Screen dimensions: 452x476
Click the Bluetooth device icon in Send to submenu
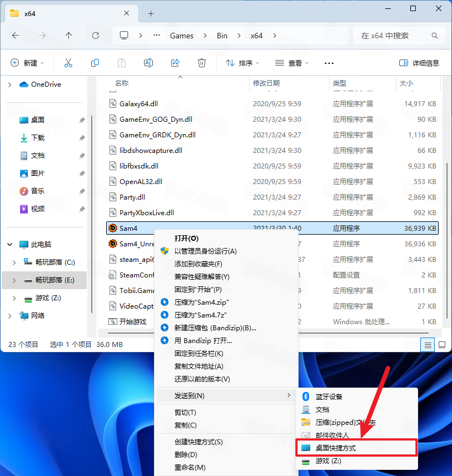[x=306, y=396]
